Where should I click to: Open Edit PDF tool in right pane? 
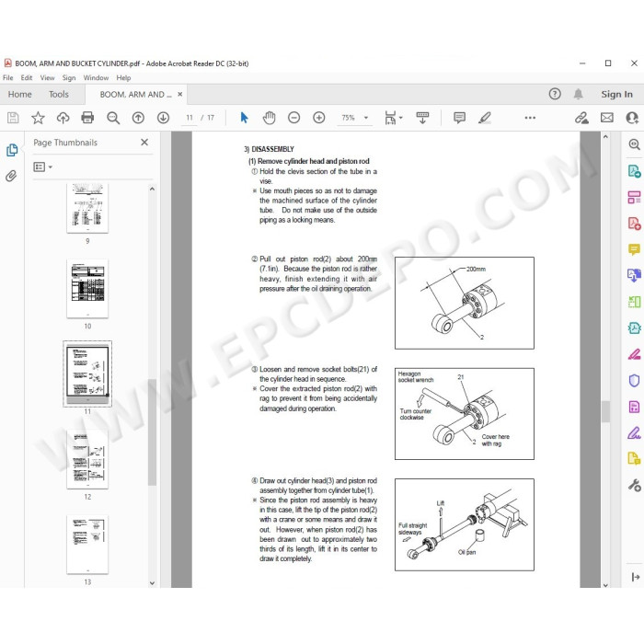[x=634, y=197]
